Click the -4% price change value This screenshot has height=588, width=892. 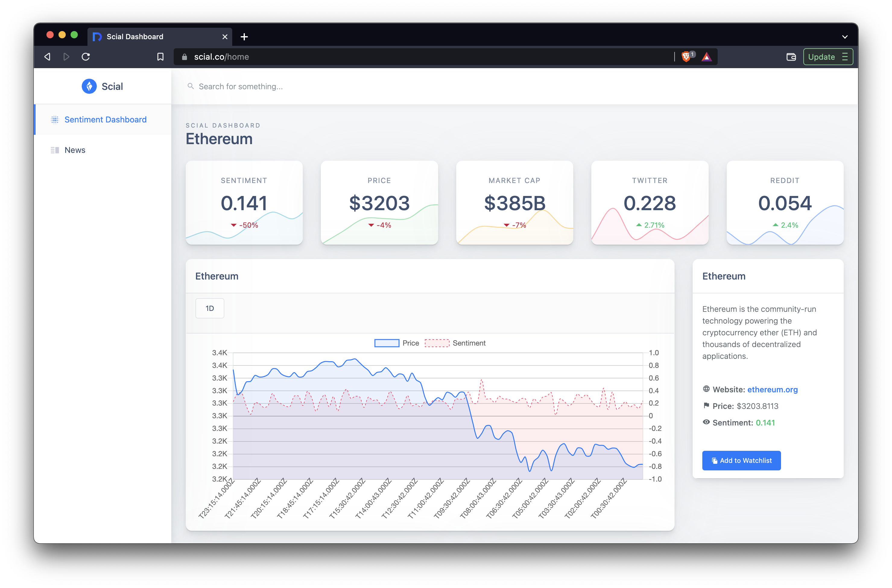click(384, 225)
